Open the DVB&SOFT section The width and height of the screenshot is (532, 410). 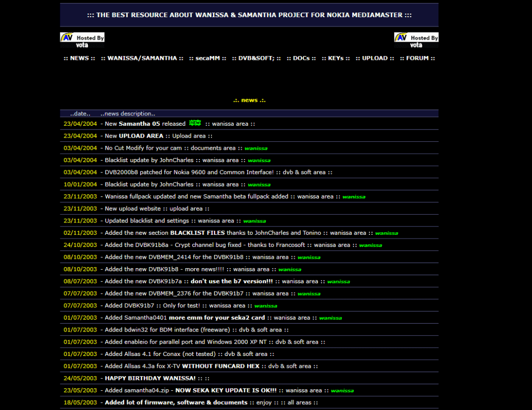click(256, 58)
